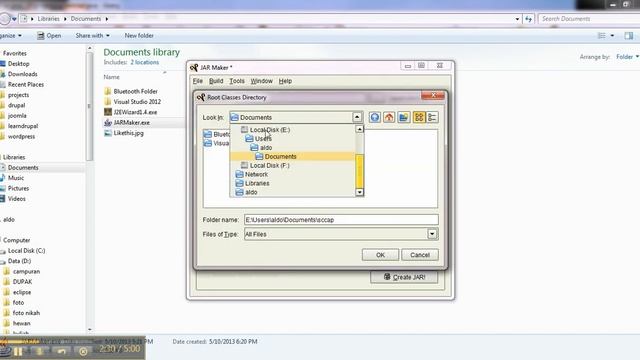Image resolution: width=640 pixels, height=360 pixels.
Task: Click the Home folder icon in file dialog
Action: point(389,118)
